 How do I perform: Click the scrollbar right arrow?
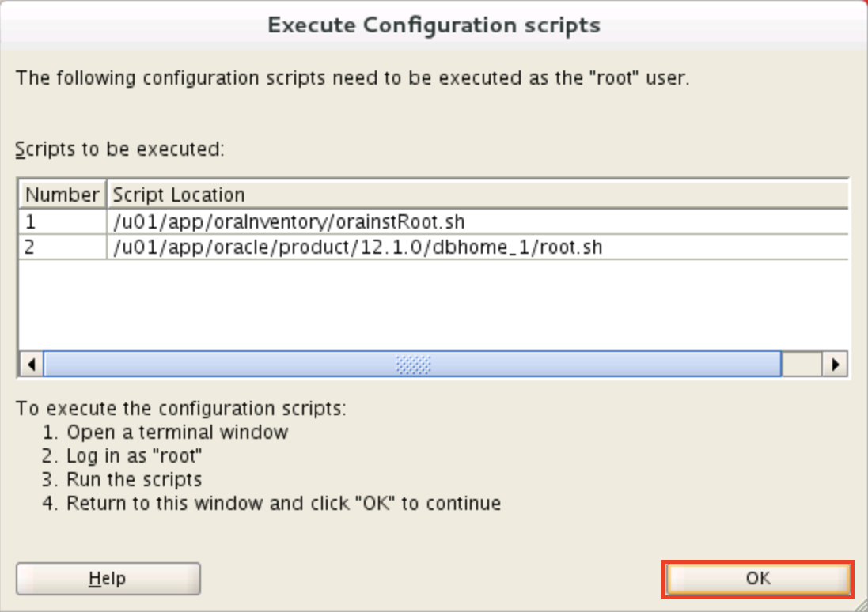coord(835,365)
